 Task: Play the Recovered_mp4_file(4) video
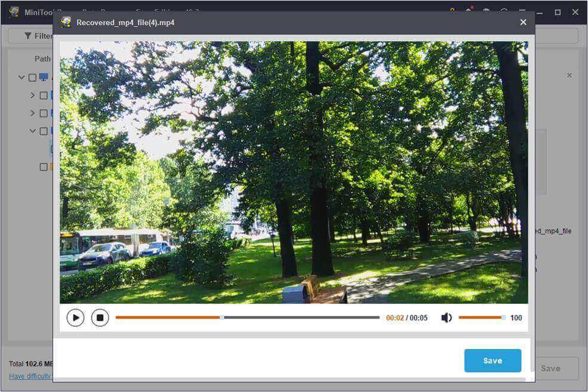point(75,317)
